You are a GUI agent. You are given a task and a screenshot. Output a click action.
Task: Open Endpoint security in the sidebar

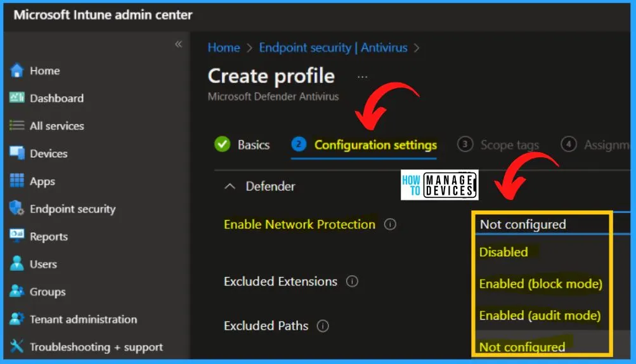click(73, 209)
